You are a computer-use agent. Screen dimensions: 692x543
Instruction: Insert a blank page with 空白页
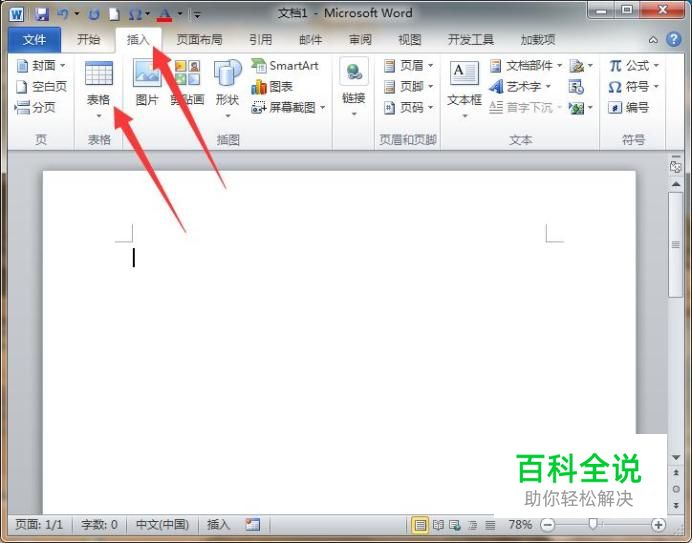(41, 87)
